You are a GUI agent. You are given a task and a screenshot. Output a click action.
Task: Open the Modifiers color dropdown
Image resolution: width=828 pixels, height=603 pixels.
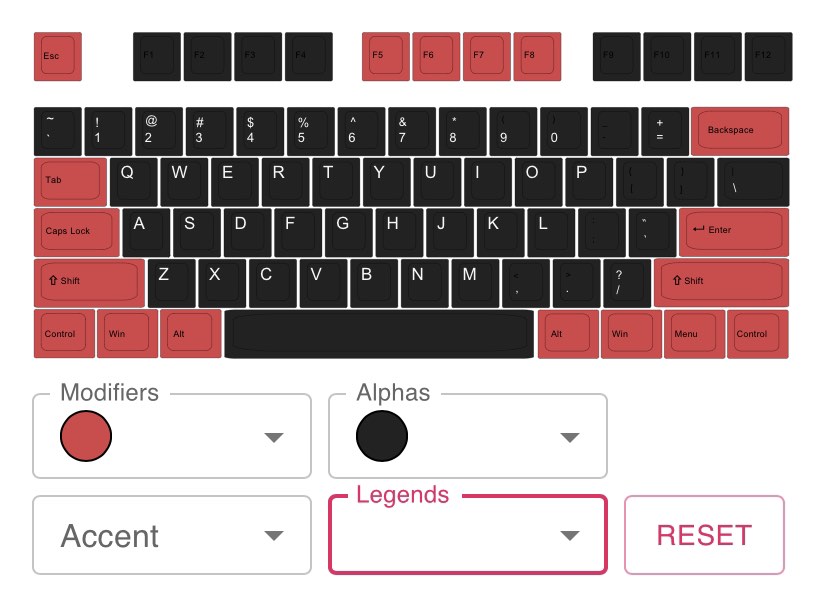pos(273,436)
